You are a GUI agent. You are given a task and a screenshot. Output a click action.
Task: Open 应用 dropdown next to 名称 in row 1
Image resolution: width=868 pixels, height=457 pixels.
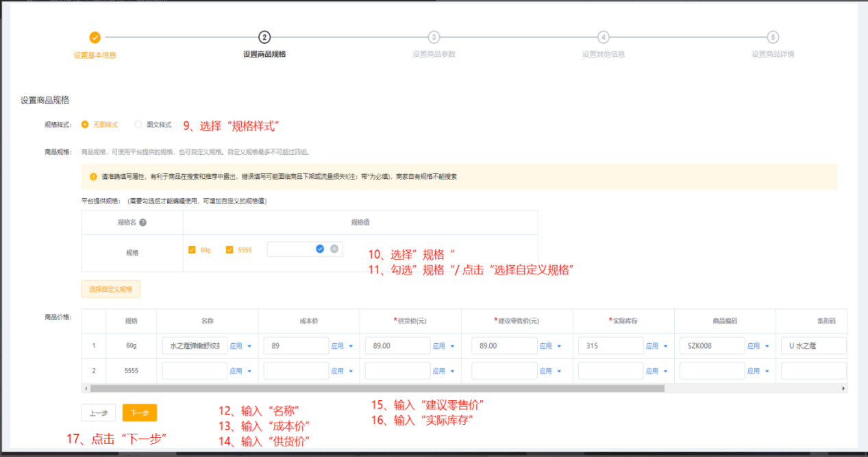pos(240,346)
